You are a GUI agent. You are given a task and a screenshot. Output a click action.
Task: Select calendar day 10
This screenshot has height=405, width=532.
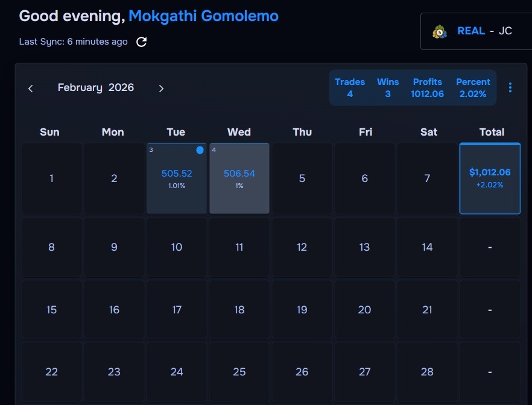pos(177,247)
